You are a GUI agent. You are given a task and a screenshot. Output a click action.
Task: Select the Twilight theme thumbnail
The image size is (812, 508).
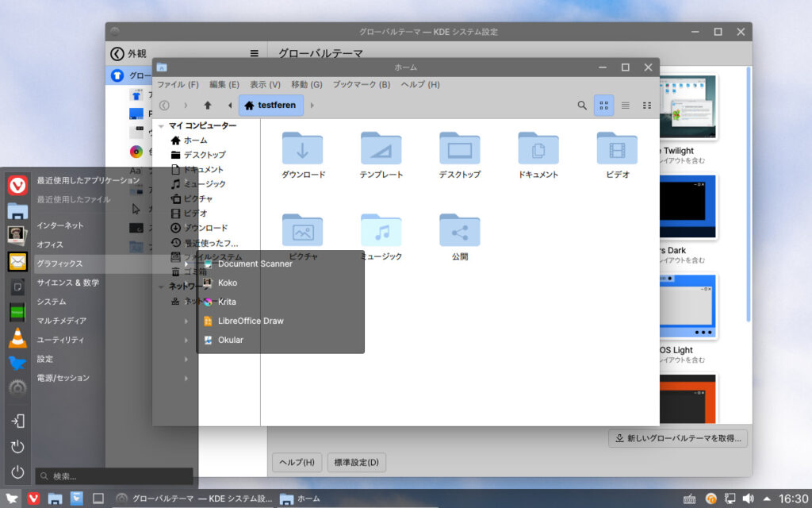pos(688,107)
